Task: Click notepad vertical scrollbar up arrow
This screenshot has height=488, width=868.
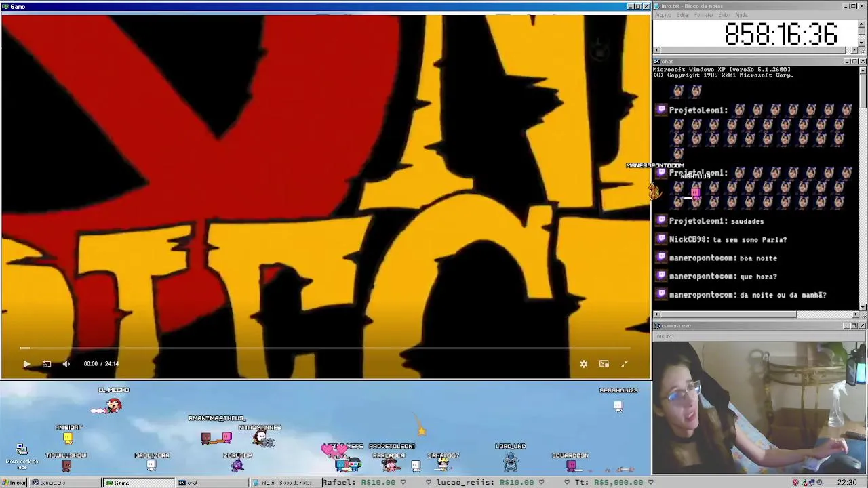Action: (862, 23)
